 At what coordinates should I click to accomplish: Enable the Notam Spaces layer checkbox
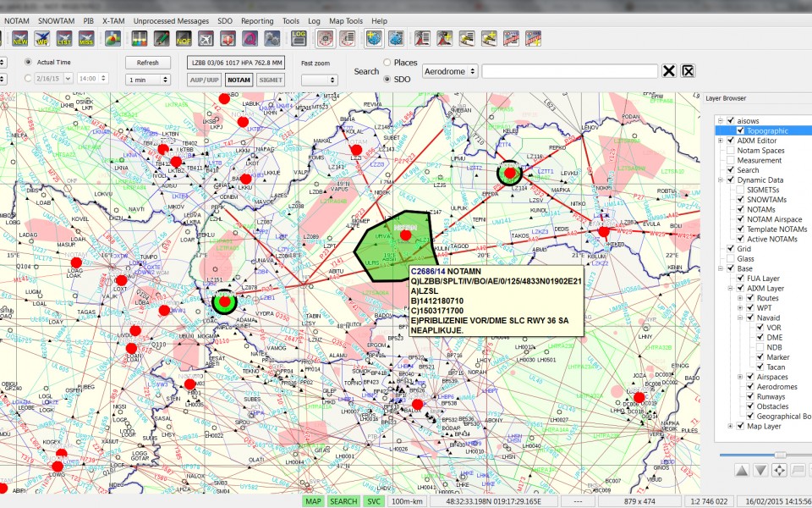(730, 151)
